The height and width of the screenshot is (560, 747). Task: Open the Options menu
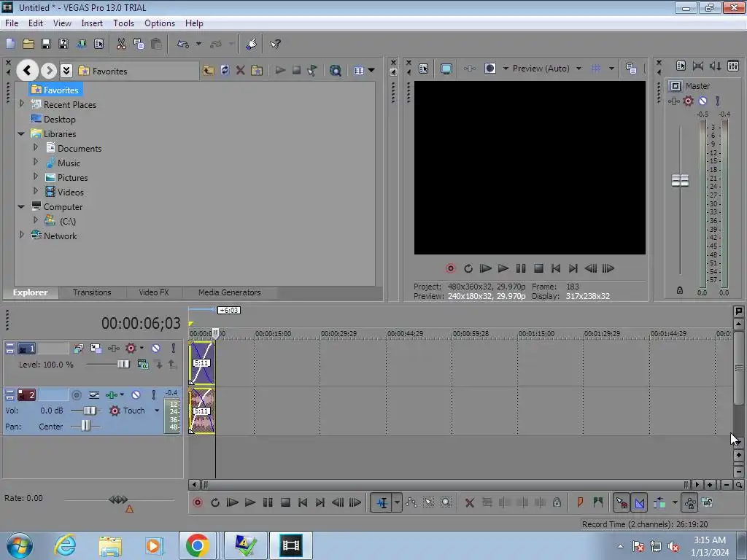160,23
